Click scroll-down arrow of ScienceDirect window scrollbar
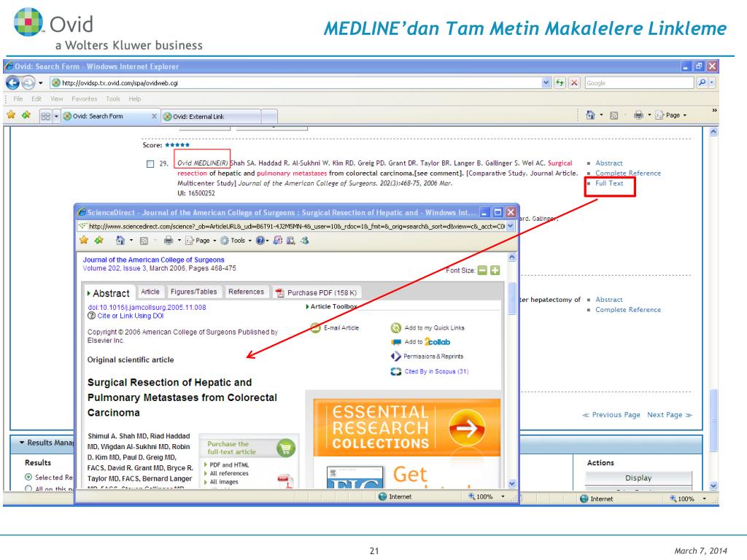This screenshot has height=560, width=747. [511, 484]
